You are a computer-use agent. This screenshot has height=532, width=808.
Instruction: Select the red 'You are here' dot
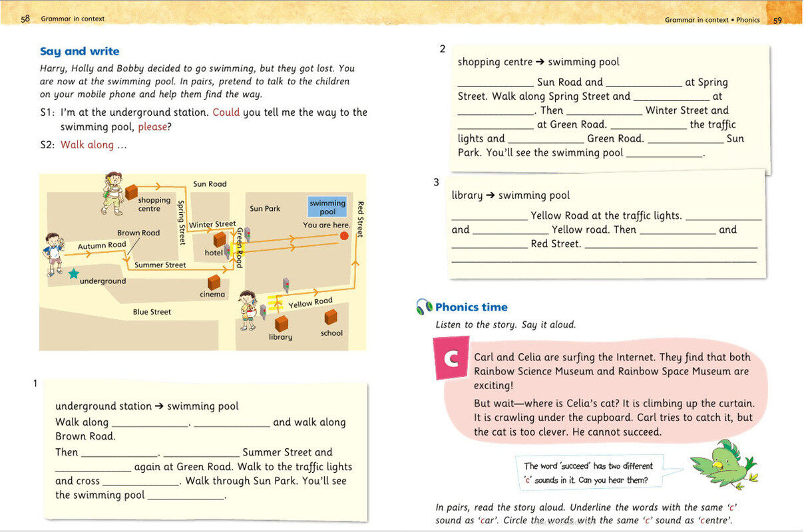pos(344,235)
